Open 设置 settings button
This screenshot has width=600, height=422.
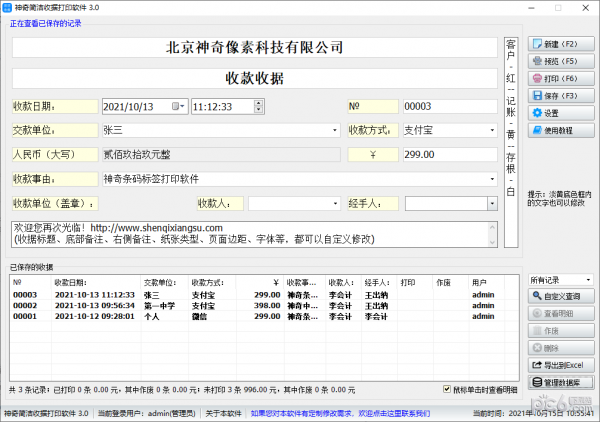tap(561, 113)
